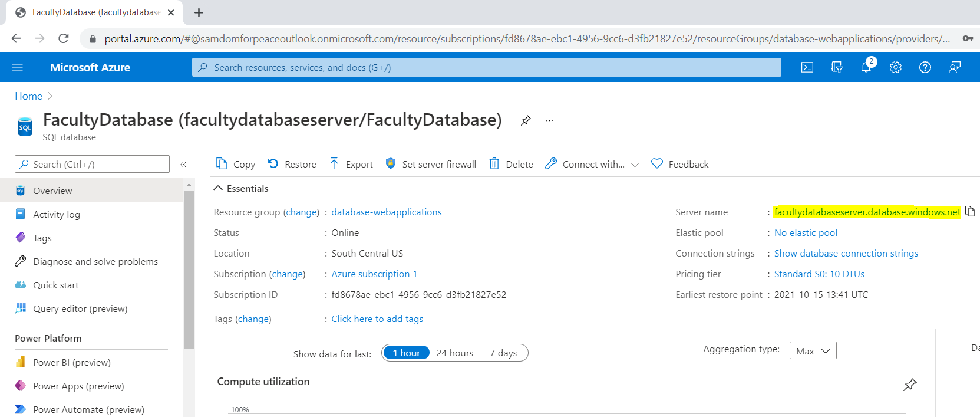Viewport: 980px width, 417px height.
Task: Show database connection strings
Action: (846, 253)
